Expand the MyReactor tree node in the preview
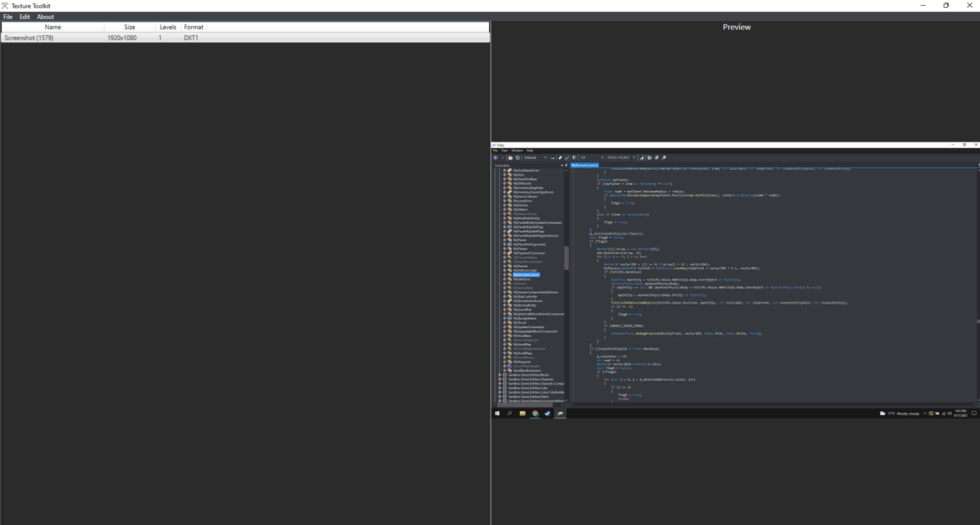This screenshot has height=525, width=980. (504, 266)
